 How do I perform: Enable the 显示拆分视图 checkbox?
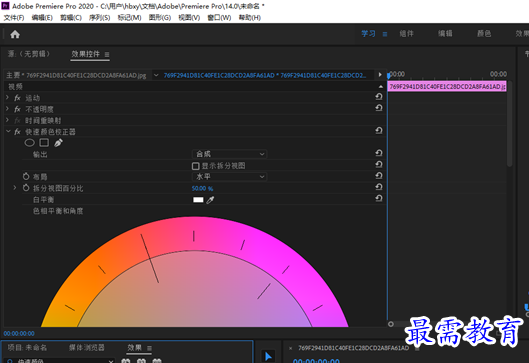(x=195, y=166)
